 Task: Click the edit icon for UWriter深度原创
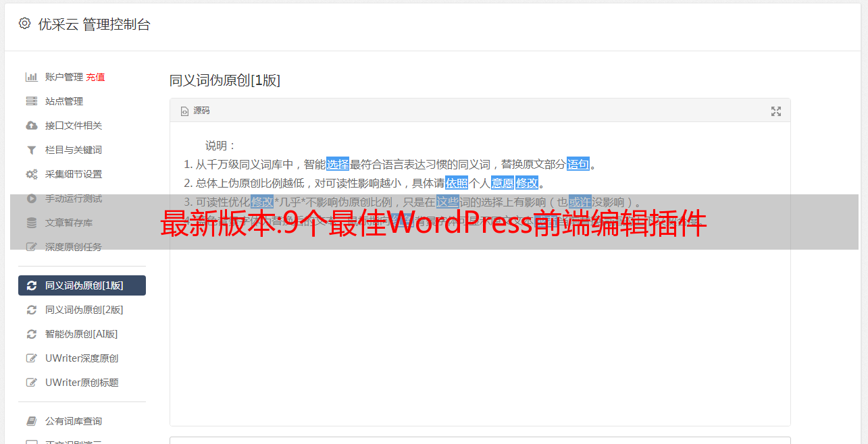click(x=32, y=358)
